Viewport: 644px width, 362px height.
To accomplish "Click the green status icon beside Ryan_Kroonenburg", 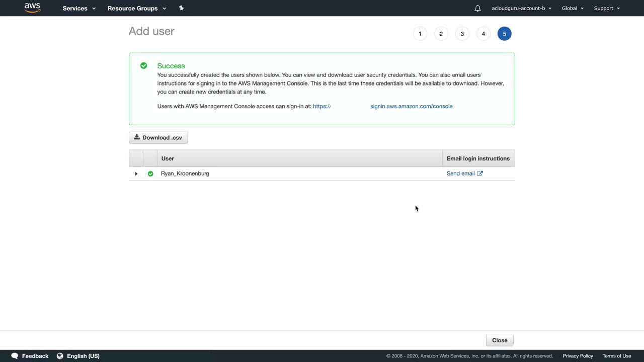I will (150, 173).
